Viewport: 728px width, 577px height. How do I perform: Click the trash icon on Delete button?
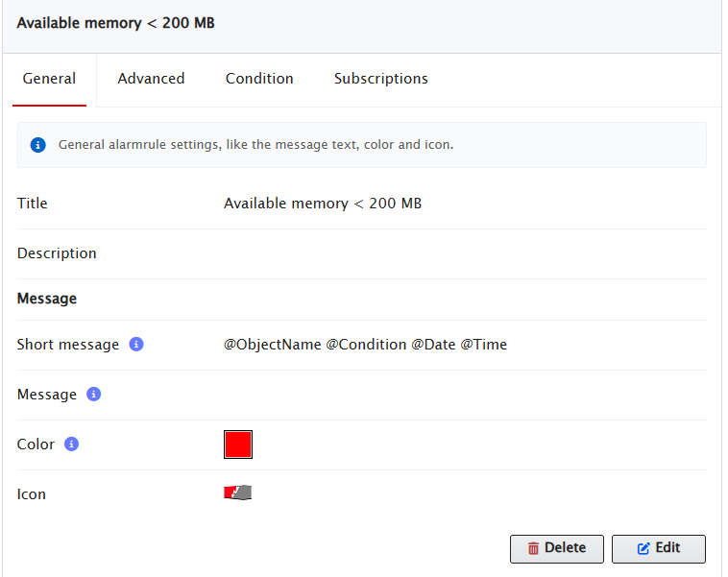(x=533, y=549)
